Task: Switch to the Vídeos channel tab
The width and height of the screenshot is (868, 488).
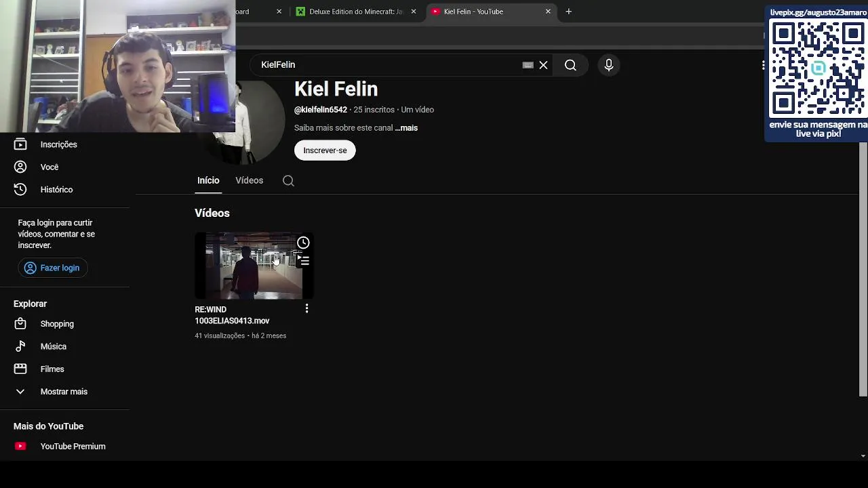Action: click(x=249, y=180)
